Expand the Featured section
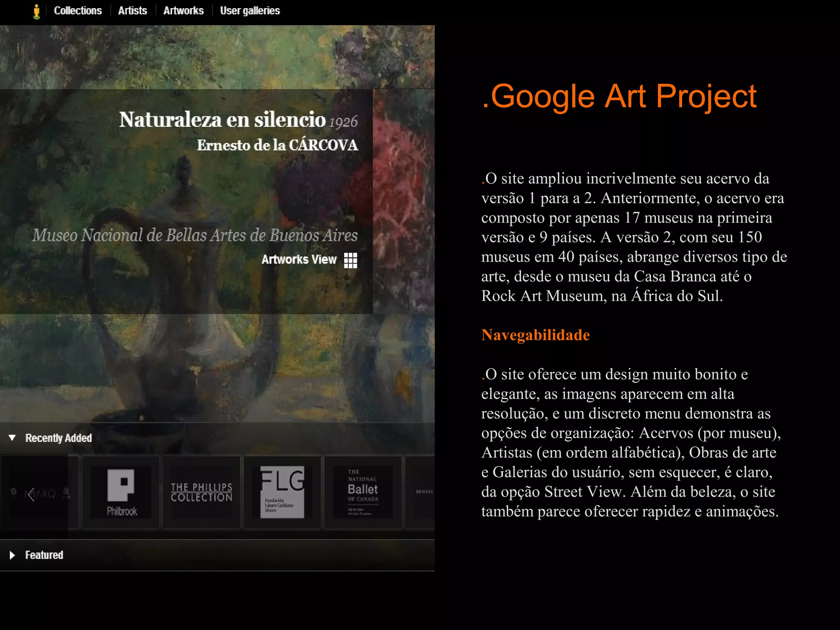This screenshot has height=630, width=840. 12,555
